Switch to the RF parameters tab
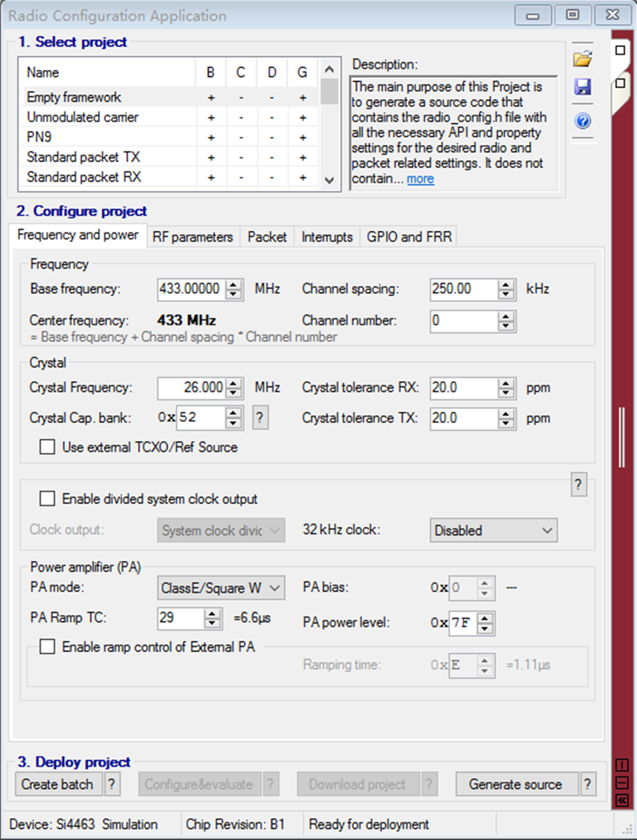 click(192, 237)
